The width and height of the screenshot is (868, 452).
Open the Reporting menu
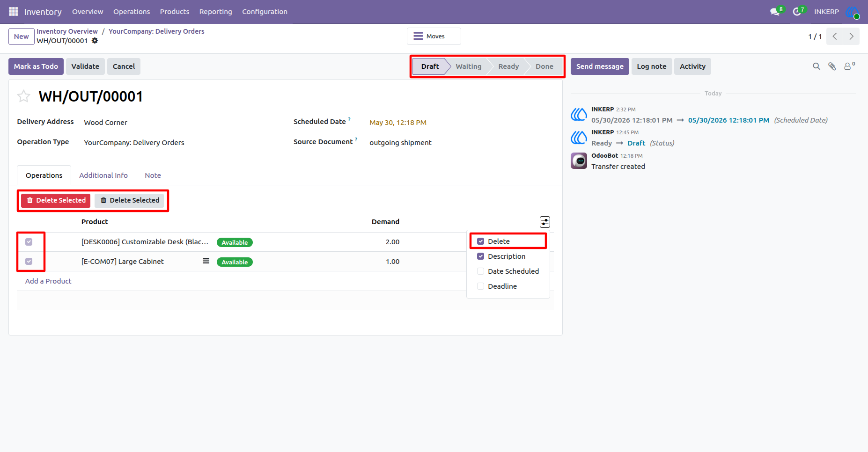point(216,12)
